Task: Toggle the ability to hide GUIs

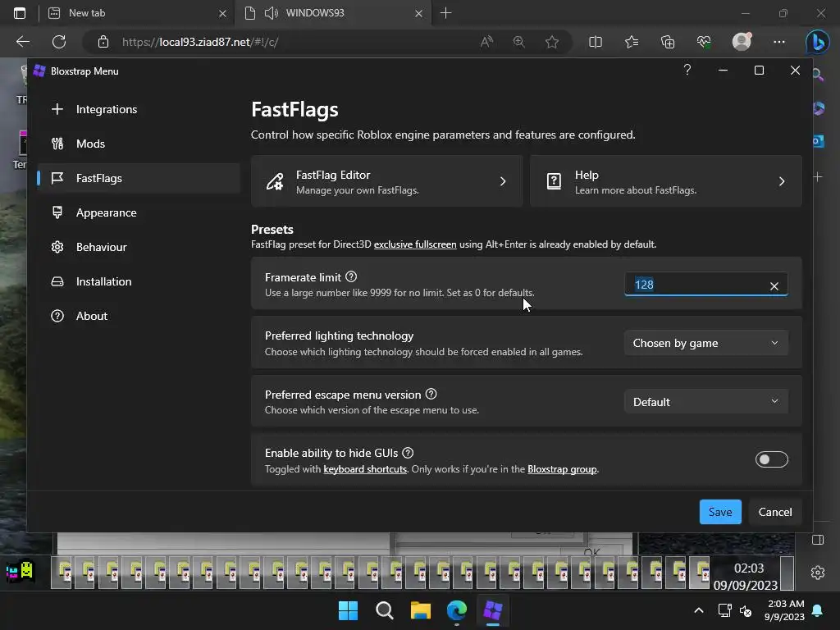Action: [771, 459]
